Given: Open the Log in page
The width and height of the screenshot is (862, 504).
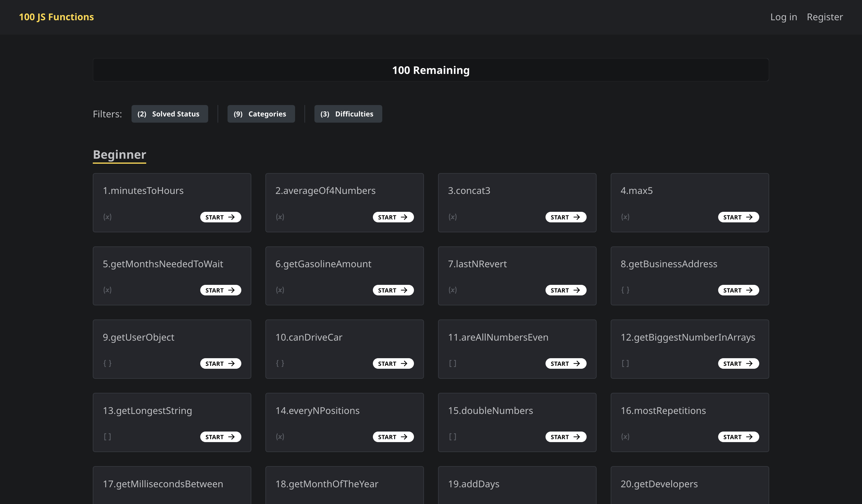Looking at the screenshot, I should (x=784, y=17).
